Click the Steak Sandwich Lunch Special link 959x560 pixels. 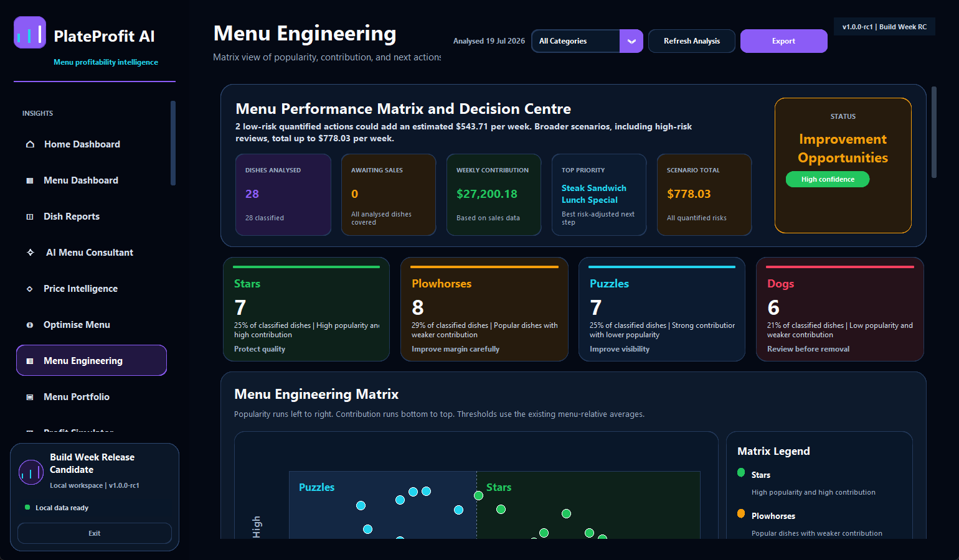pyautogui.click(x=594, y=194)
